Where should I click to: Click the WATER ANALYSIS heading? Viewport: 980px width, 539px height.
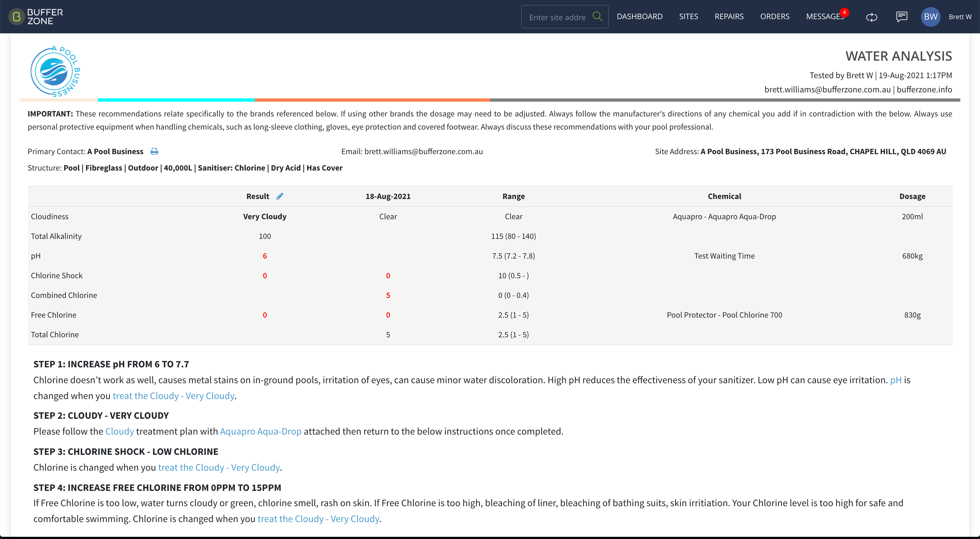coord(899,56)
